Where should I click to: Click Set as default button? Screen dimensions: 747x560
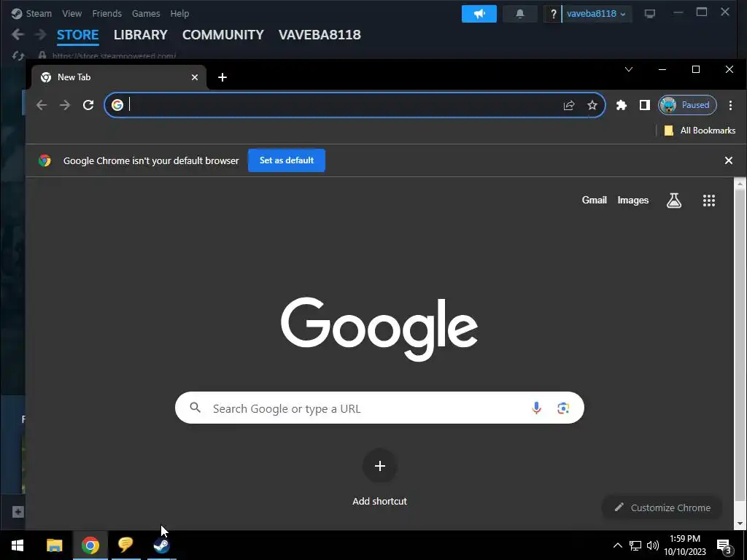point(286,160)
